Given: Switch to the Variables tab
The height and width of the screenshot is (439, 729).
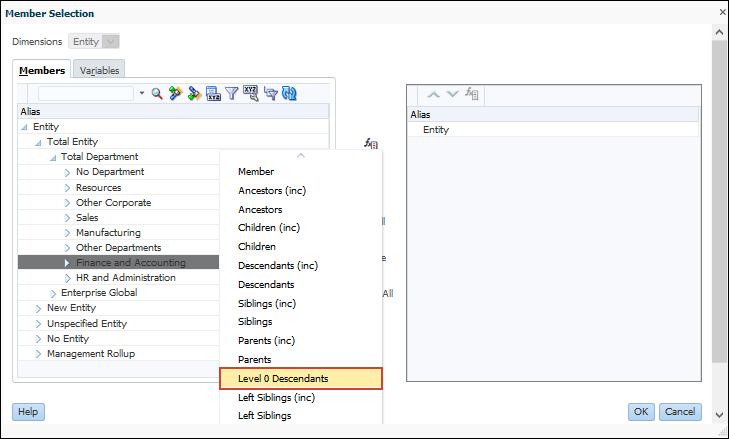Looking at the screenshot, I should [99, 70].
